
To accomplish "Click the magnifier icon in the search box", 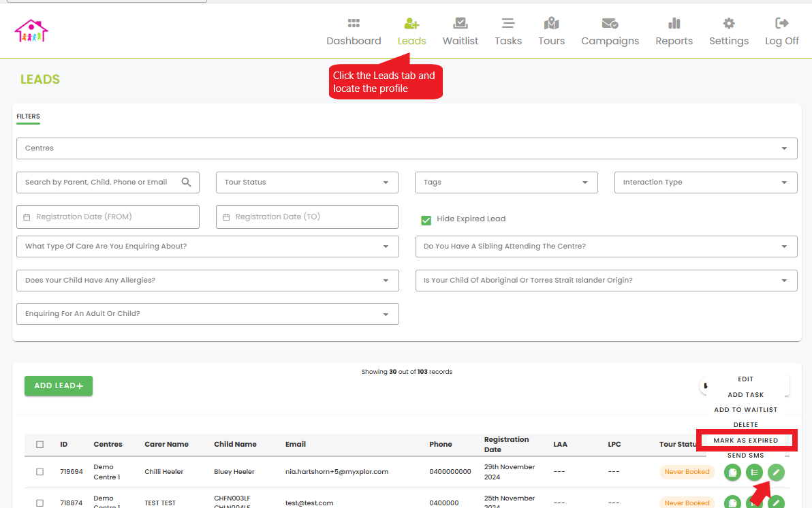I will pyautogui.click(x=187, y=182).
